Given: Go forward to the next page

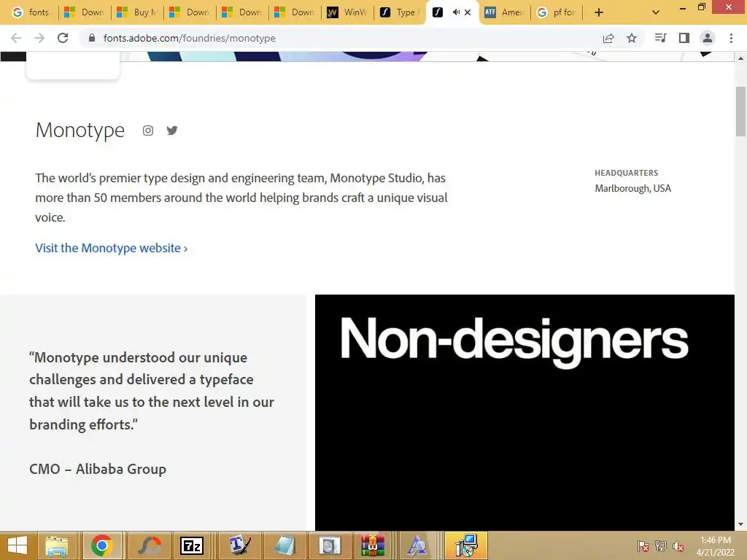Looking at the screenshot, I should tap(39, 38).
